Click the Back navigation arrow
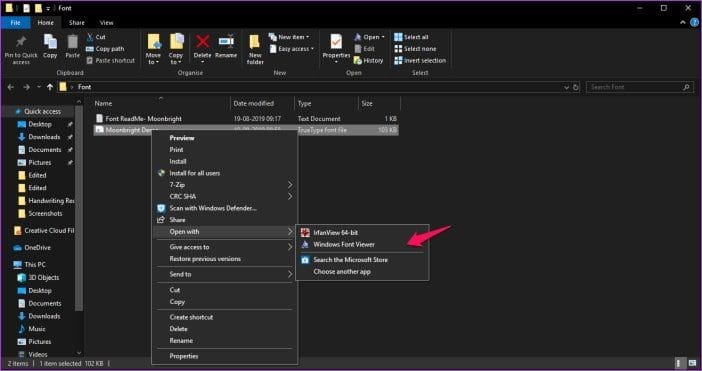This screenshot has height=371, width=702. [x=11, y=87]
